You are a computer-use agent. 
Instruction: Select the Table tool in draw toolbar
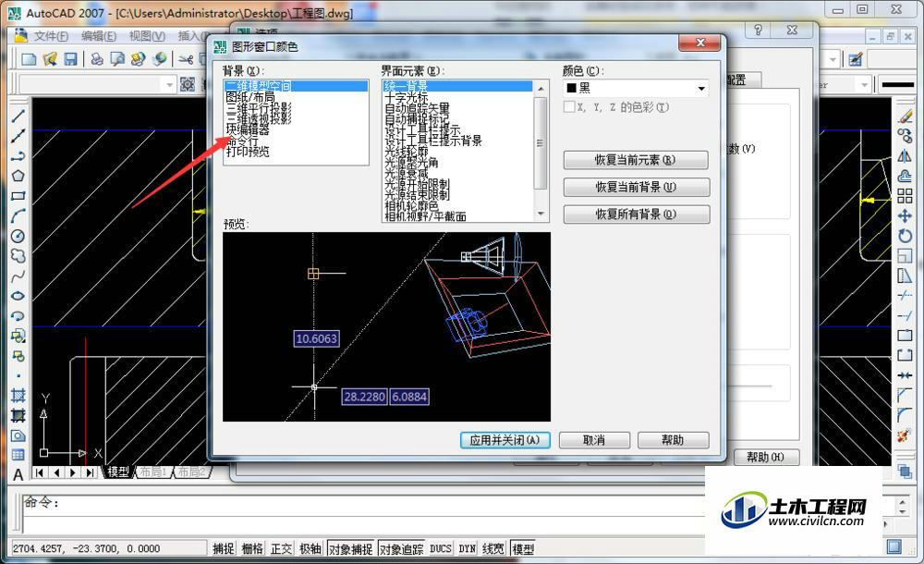(x=18, y=455)
